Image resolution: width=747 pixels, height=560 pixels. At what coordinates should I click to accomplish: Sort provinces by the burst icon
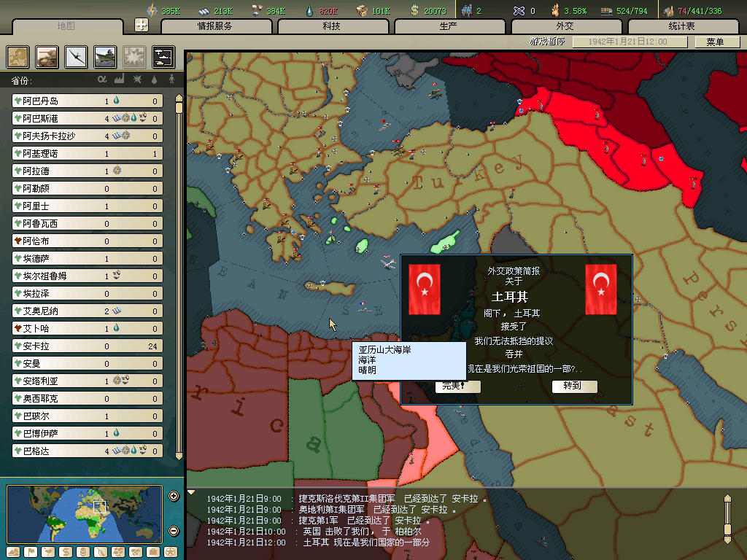tap(137, 79)
